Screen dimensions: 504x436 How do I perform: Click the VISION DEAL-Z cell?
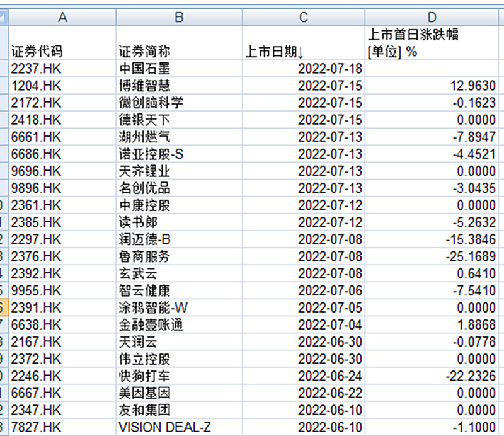pyautogui.click(x=179, y=427)
